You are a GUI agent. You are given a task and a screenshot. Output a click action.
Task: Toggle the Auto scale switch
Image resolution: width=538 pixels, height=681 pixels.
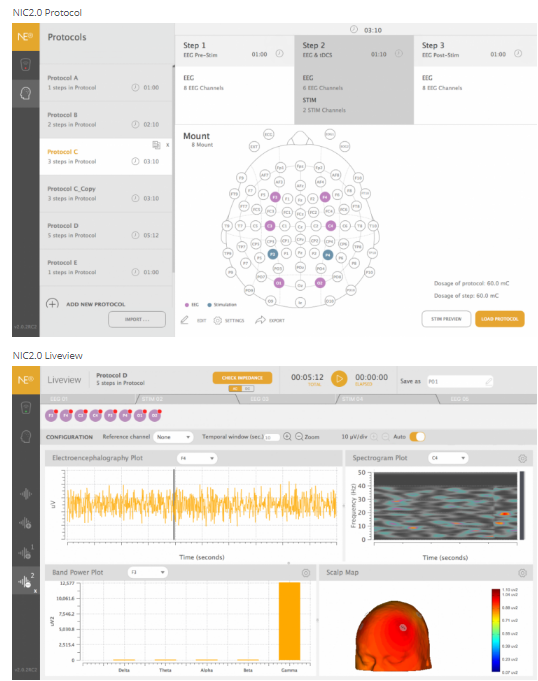pyautogui.click(x=417, y=436)
